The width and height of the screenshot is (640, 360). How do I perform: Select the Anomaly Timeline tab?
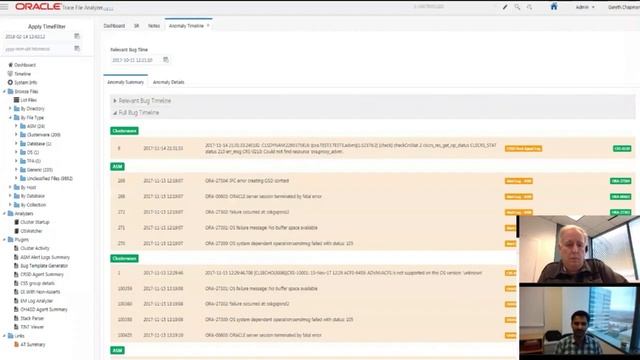[x=186, y=26]
